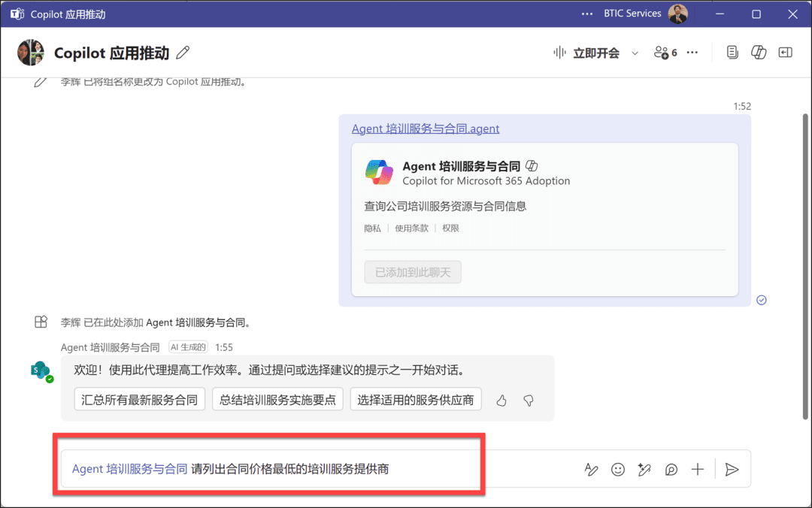Click the message seen checkmark icon

coord(761,300)
